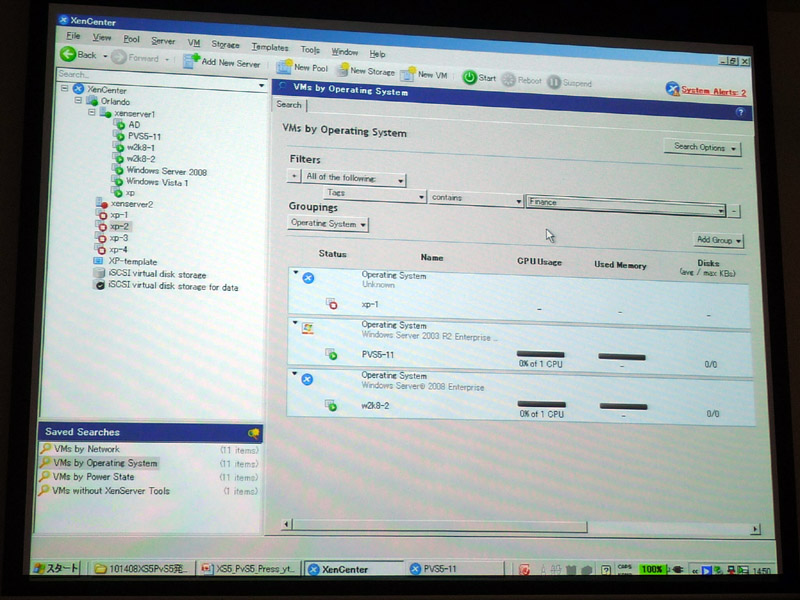Click the blue help question mark icon

pos(740,112)
